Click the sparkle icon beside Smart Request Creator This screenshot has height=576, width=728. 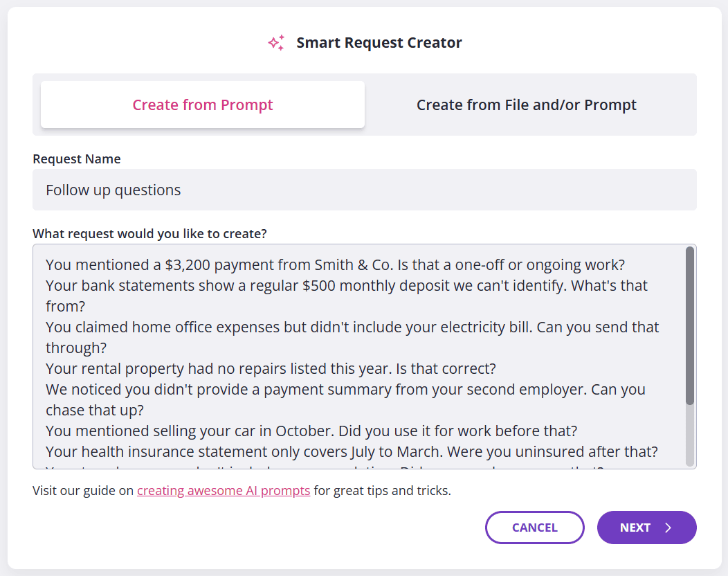tap(276, 43)
